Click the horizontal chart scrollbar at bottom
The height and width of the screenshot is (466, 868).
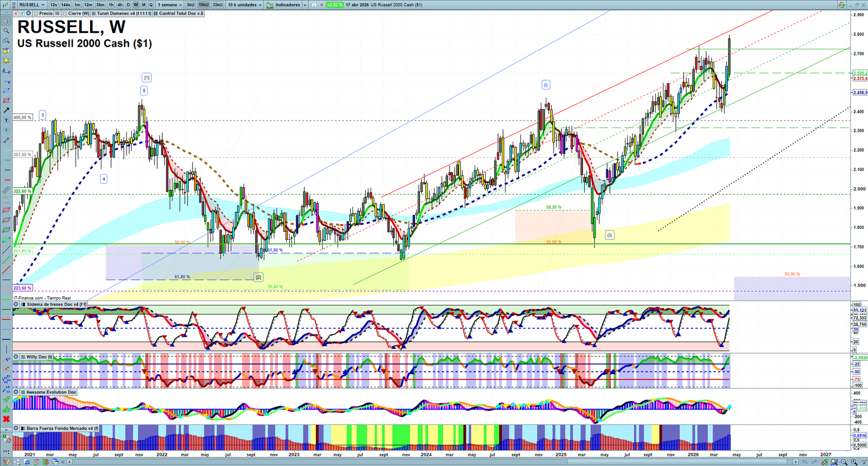coord(434,462)
